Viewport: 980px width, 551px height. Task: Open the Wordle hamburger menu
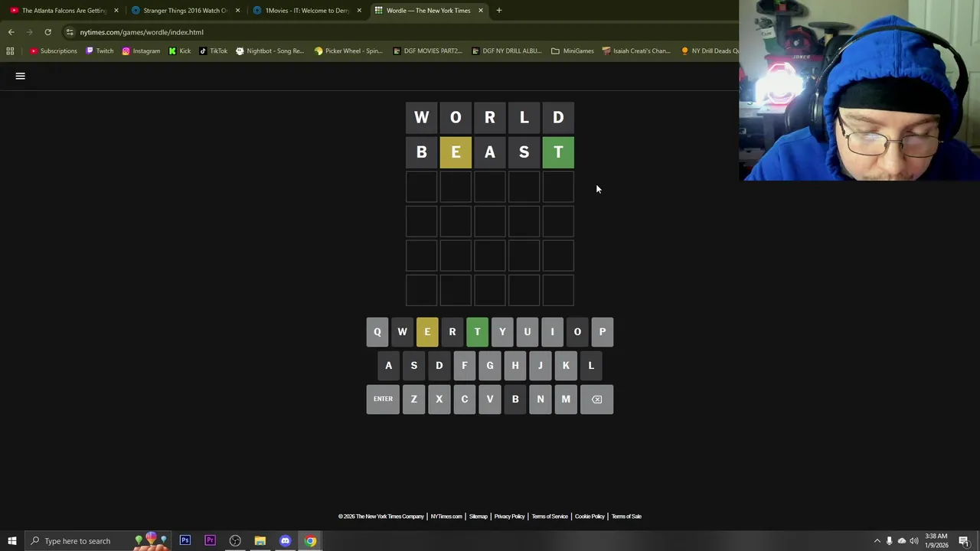click(x=21, y=76)
